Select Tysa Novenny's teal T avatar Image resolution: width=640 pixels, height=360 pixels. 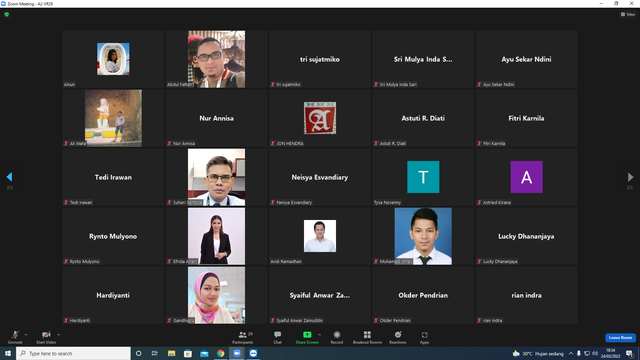423,177
